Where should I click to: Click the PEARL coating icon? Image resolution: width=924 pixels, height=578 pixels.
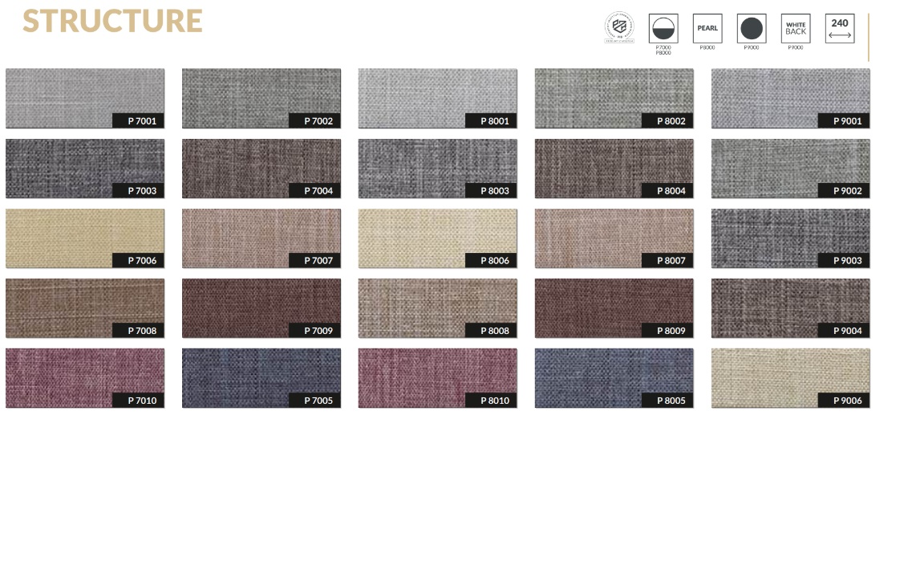pyautogui.click(x=707, y=29)
